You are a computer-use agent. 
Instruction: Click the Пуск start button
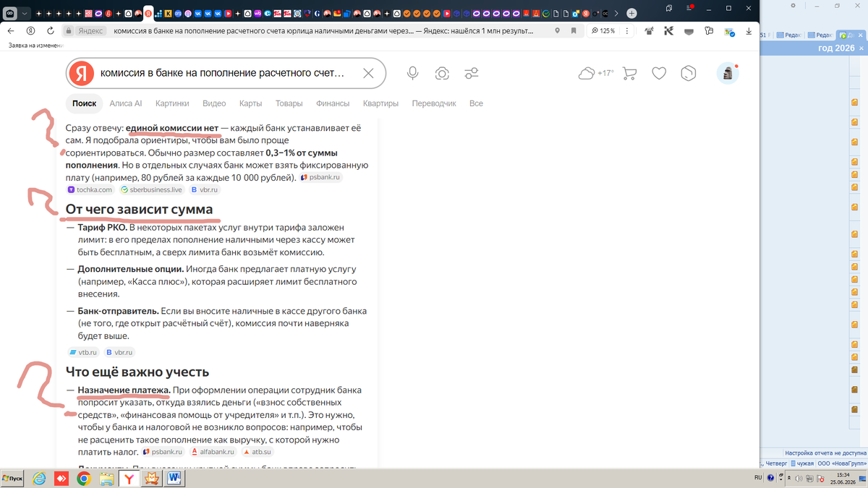click(13, 478)
